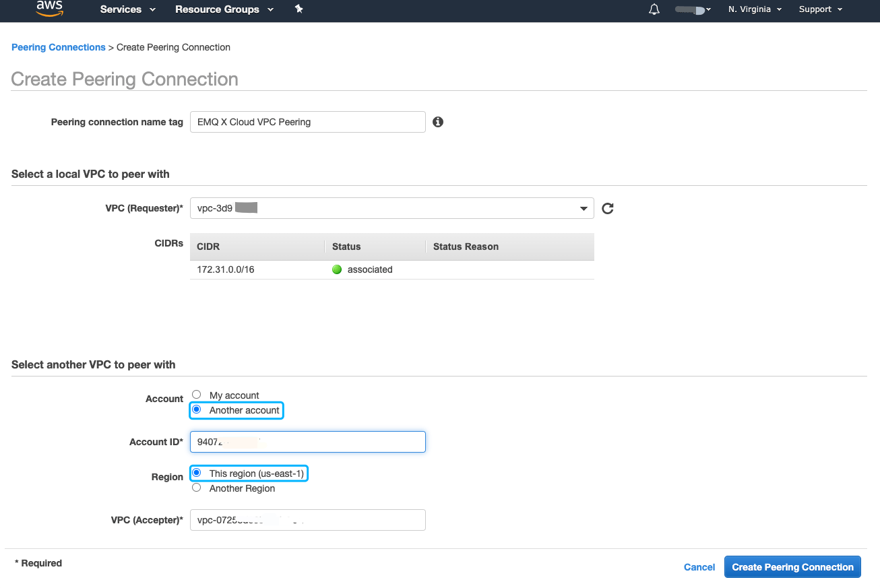Image resolution: width=880 pixels, height=588 pixels.
Task: Select the My account option
Action: click(x=196, y=394)
